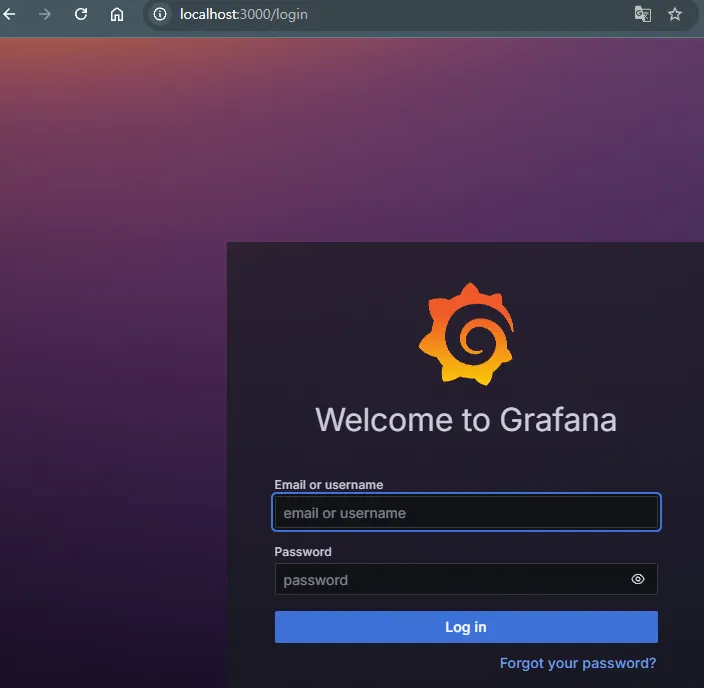This screenshot has width=704, height=688.
Task: Click the 'Email or username' label
Action: coord(329,485)
